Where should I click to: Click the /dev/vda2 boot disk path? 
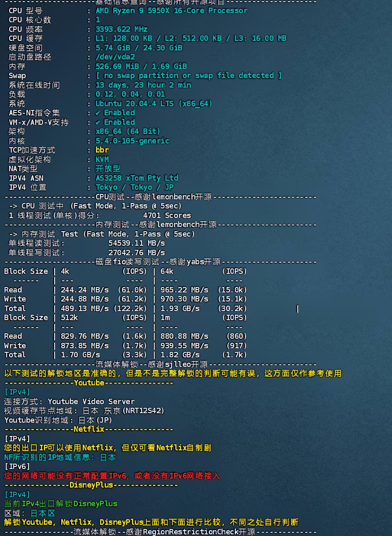pyautogui.click(x=115, y=57)
